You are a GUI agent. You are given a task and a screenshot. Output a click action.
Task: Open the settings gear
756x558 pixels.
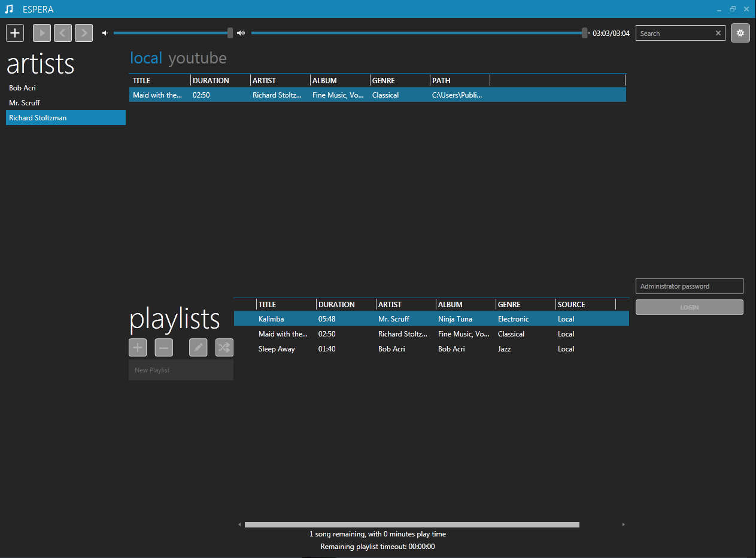740,33
